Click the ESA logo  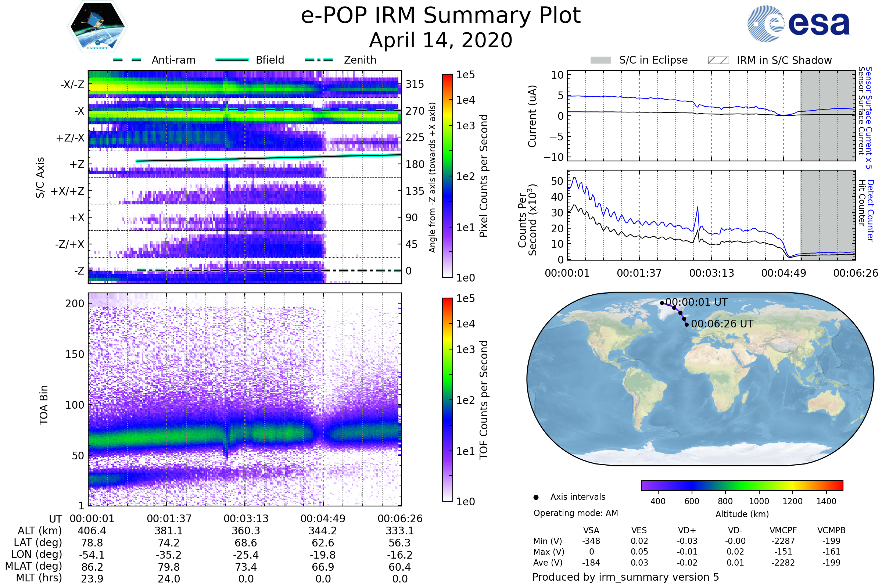pos(798,24)
